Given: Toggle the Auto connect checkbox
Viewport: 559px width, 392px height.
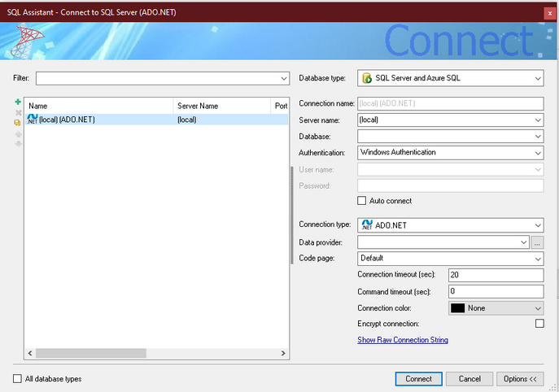Looking at the screenshot, I should tap(361, 201).
